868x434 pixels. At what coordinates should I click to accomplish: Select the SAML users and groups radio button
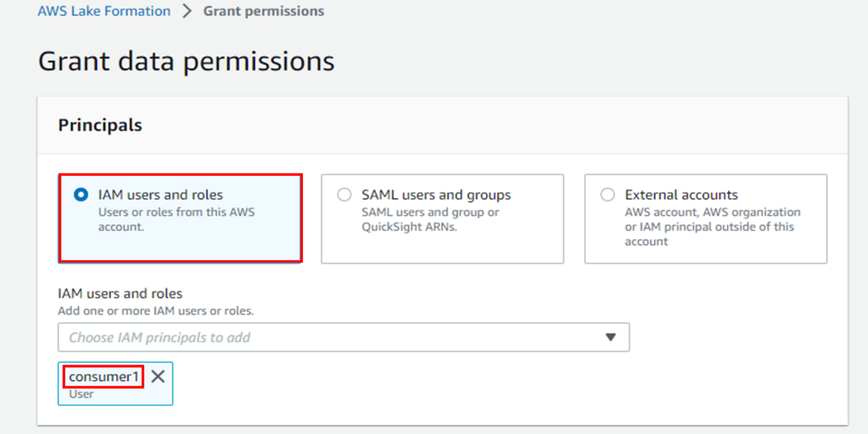pyautogui.click(x=344, y=195)
